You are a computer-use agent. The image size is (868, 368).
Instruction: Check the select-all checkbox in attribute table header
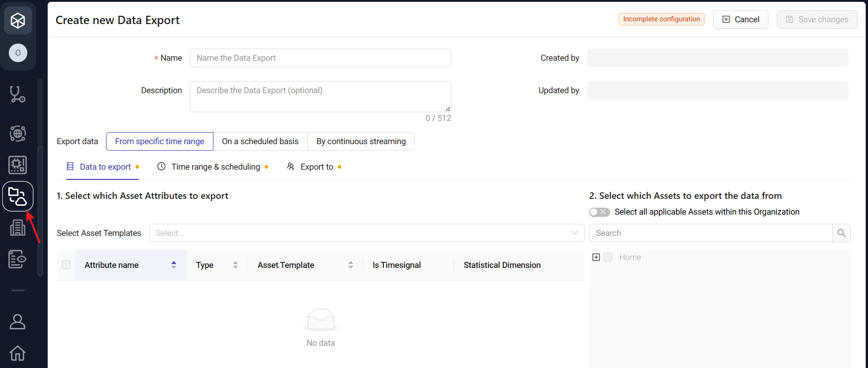coord(66,265)
